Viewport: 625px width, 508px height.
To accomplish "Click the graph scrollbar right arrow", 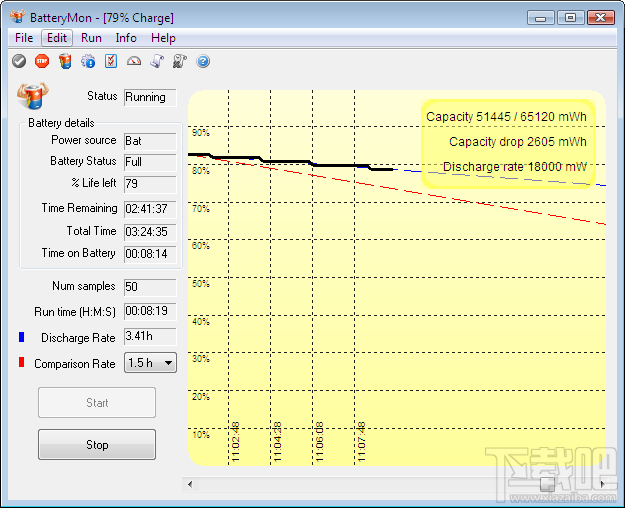I will point(603,484).
